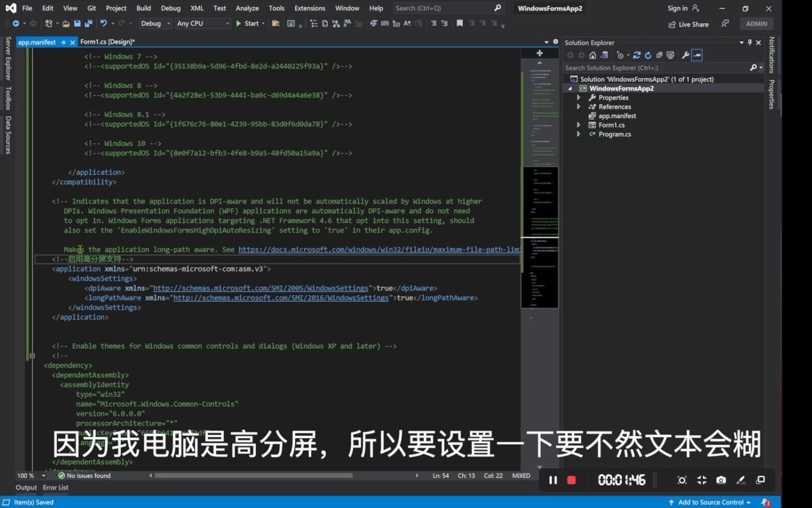Click the feedback icon next to Live Share
Screen dimensions: 812x508
pos(725,24)
